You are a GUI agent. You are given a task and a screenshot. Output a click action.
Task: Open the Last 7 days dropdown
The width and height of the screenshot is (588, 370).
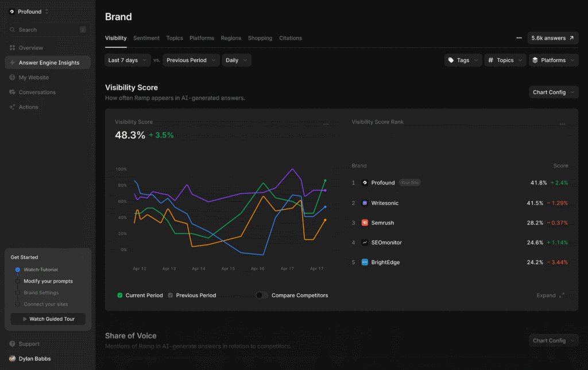(x=127, y=60)
